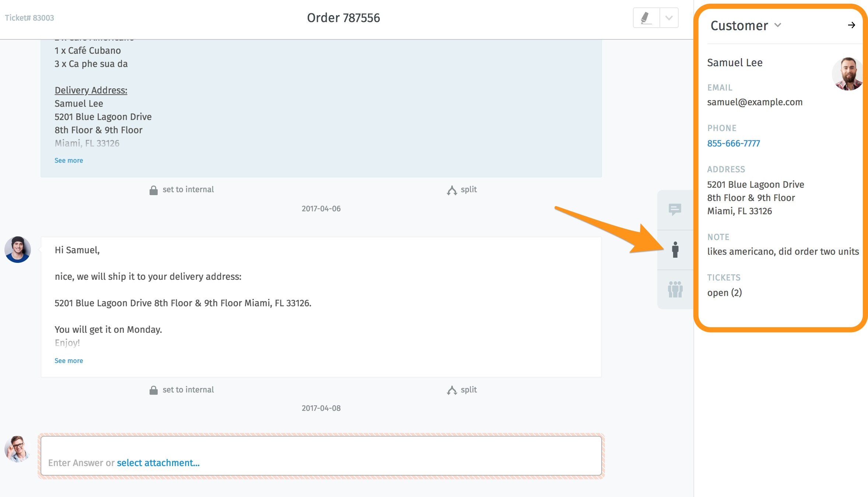
Task: Select the highlighter tool icon
Action: click(x=645, y=17)
